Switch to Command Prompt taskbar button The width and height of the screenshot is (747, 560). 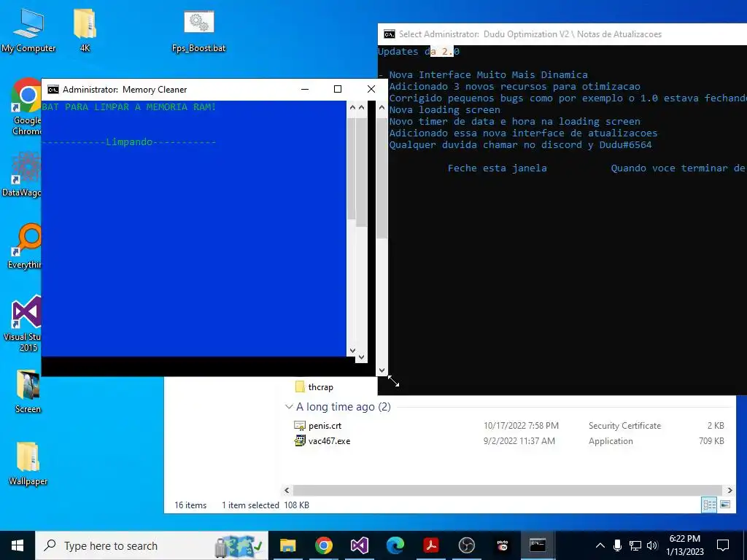tap(538, 545)
